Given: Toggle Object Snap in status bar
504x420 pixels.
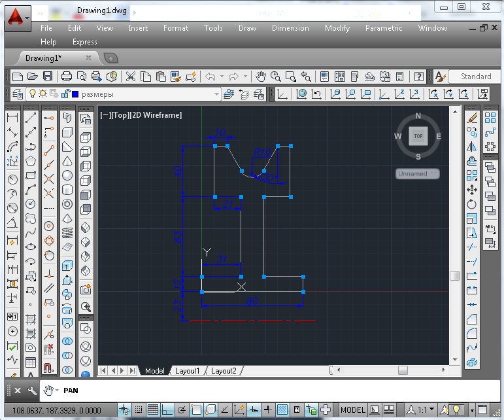Looking at the screenshot, I should tap(196, 410).
